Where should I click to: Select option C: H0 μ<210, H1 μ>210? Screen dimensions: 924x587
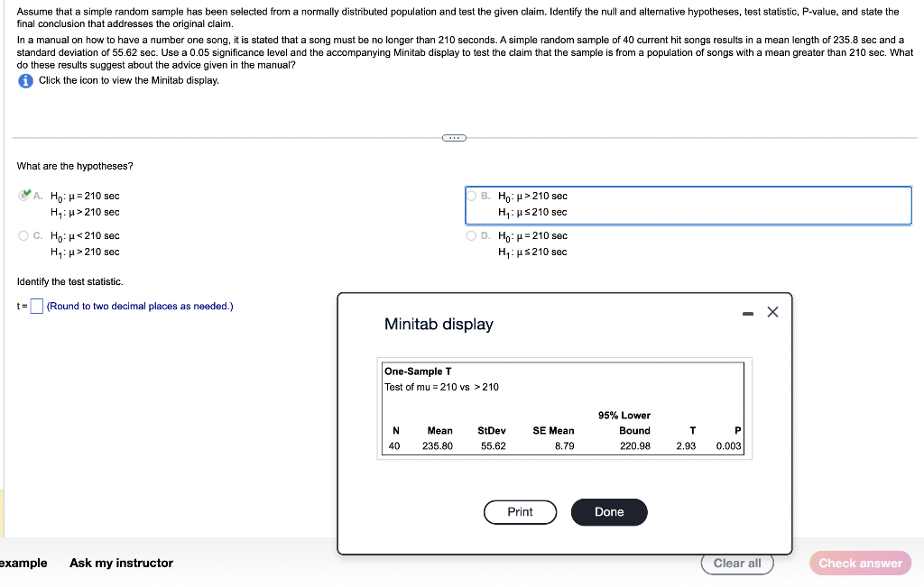23,235
